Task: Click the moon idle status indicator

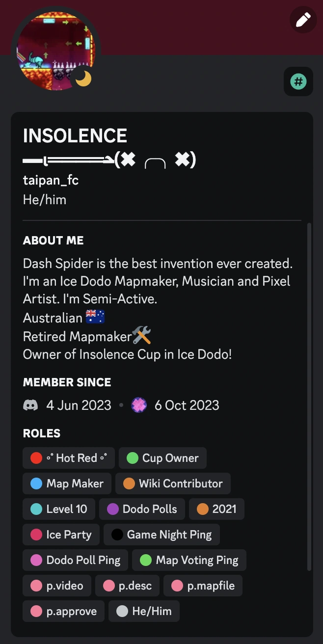Action: [x=83, y=78]
